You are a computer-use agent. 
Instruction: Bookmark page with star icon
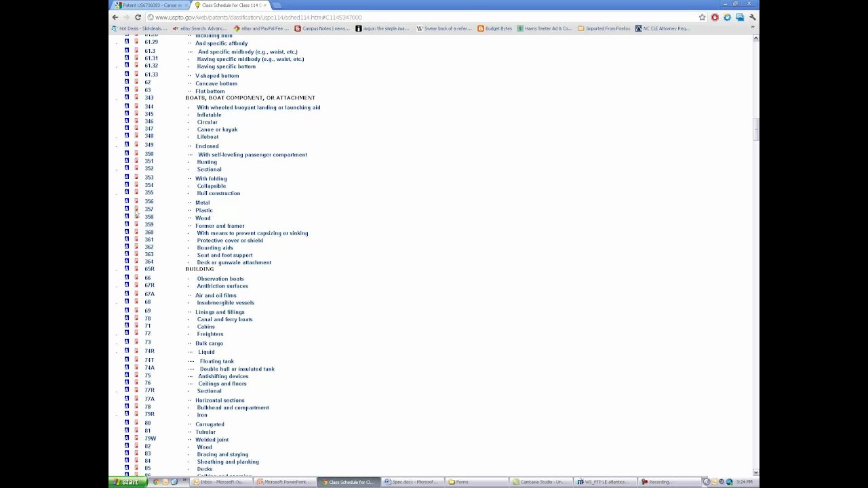click(702, 17)
